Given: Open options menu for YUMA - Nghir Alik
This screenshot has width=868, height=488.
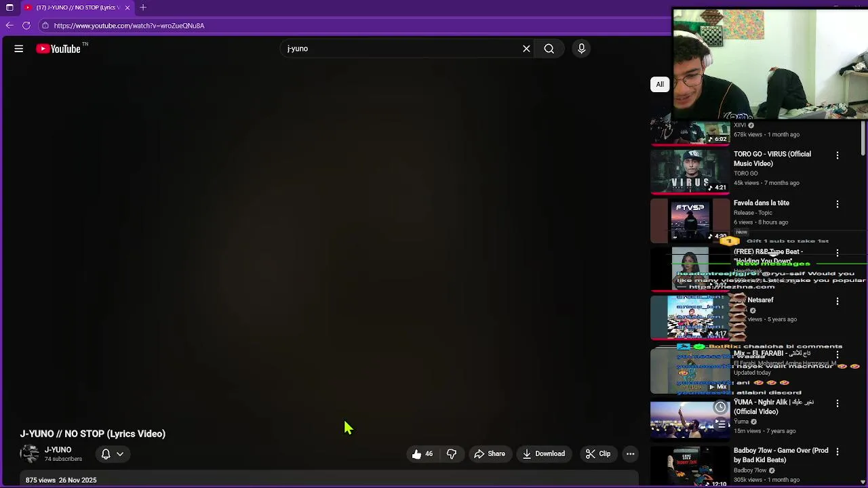Looking at the screenshot, I should pyautogui.click(x=837, y=403).
